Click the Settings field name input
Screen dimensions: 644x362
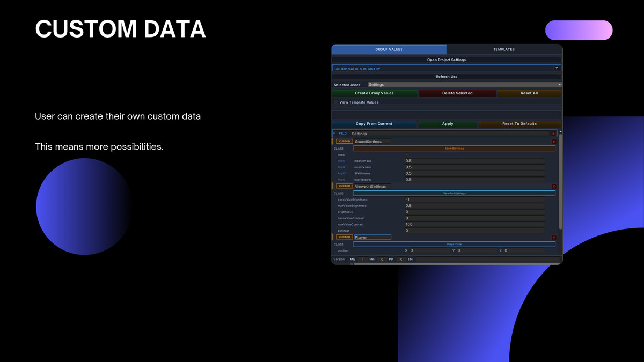coord(450,134)
